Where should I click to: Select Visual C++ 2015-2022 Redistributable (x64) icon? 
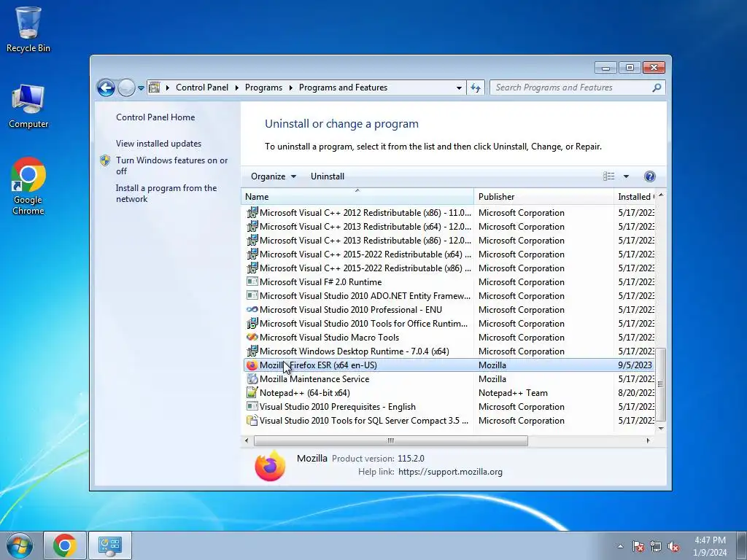click(x=252, y=254)
